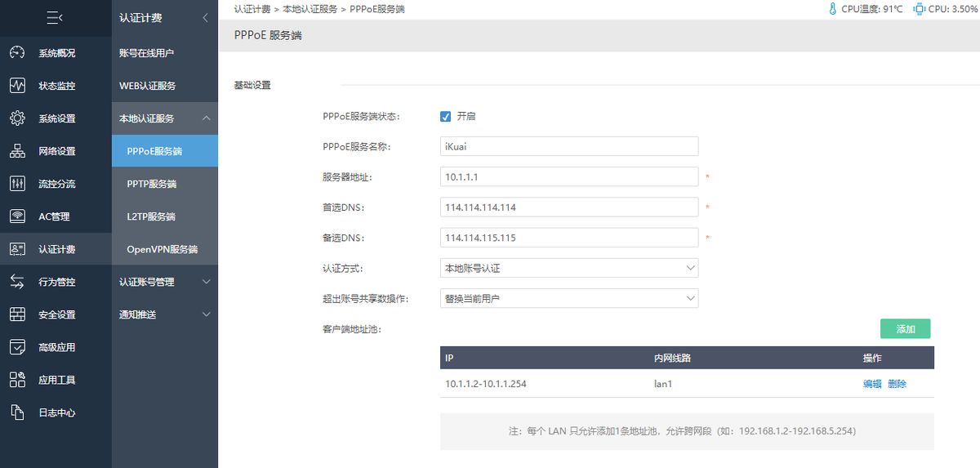Open the Security Settings firewall icon
Image resolution: width=980 pixels, height=468 pixels.
click(17, 314)
